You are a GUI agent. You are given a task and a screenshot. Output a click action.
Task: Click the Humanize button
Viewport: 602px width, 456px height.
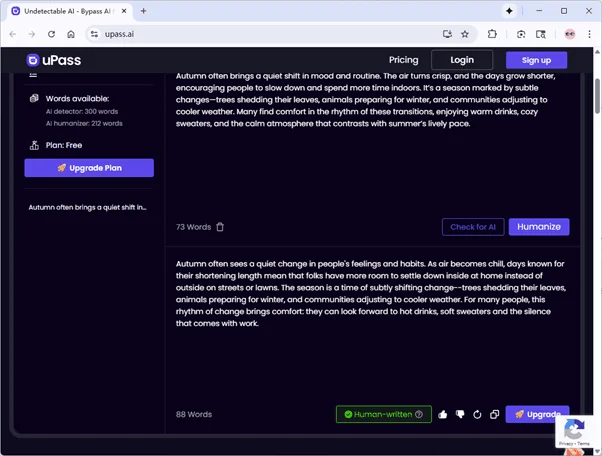[x=539, y=227]
